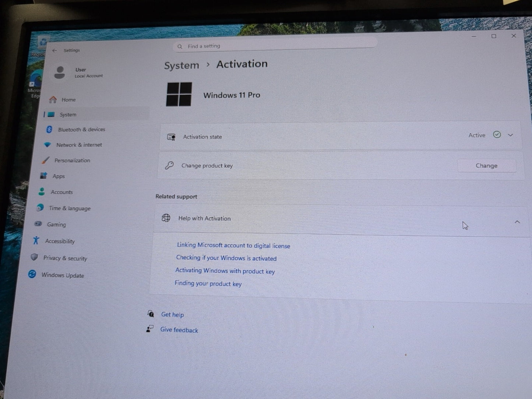Open Checking if your Windows is activated
This screenshot has width=532, height=399.
(226, 258)
